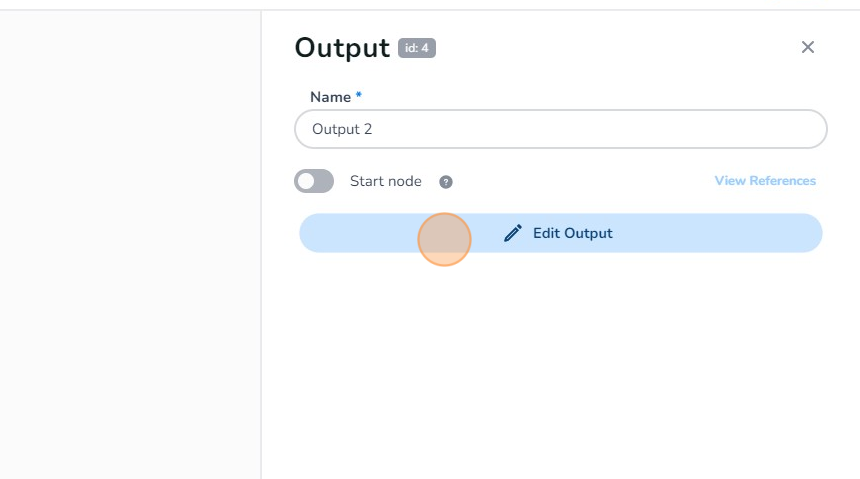This screenshot has height=479, width=860.
Task: Click the orange highlight circle on Edit Output
Action: [444, 240]
